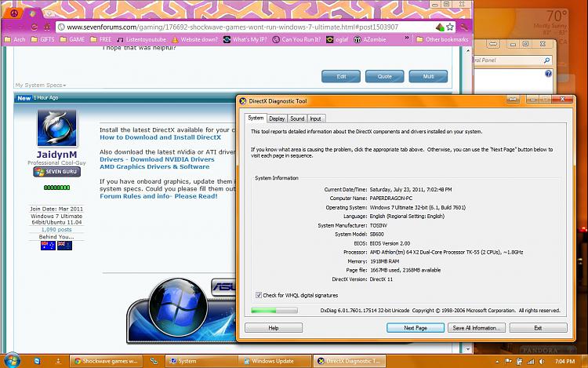Viewport: 588px width, 368px height.
Task: Open the GIFTS bookmarks folder
Action: click(x=42, y=39)
